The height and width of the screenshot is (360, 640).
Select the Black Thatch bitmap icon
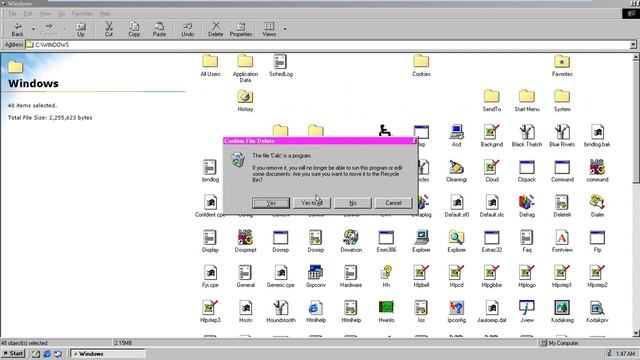pyautogui.click(x=527, y=136)
